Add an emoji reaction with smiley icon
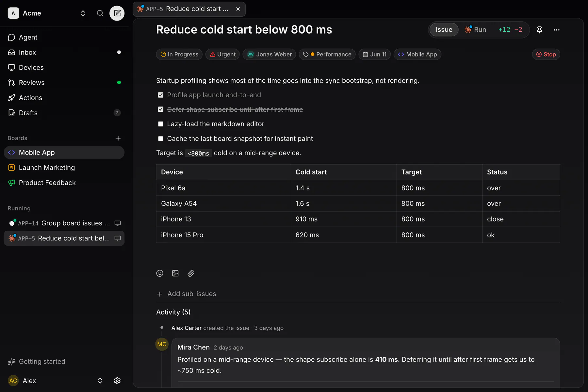588x392 pixels. [160, 273]
